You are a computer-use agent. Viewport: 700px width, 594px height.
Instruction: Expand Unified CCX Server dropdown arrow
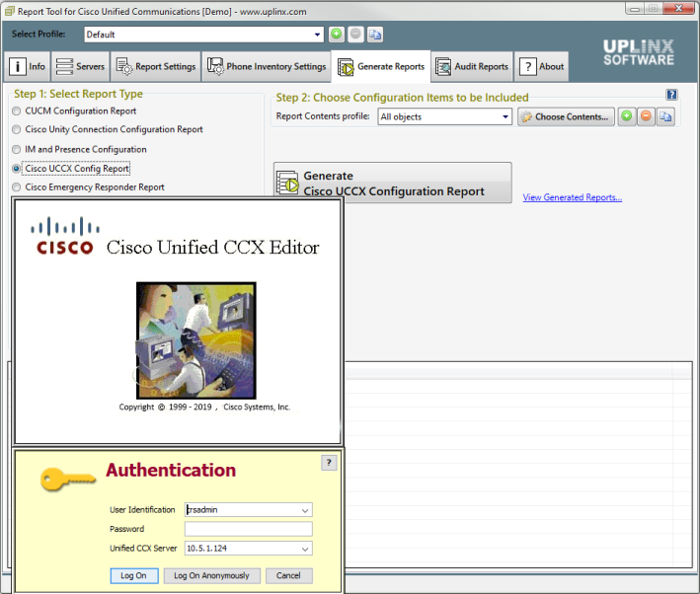(305, 549)
